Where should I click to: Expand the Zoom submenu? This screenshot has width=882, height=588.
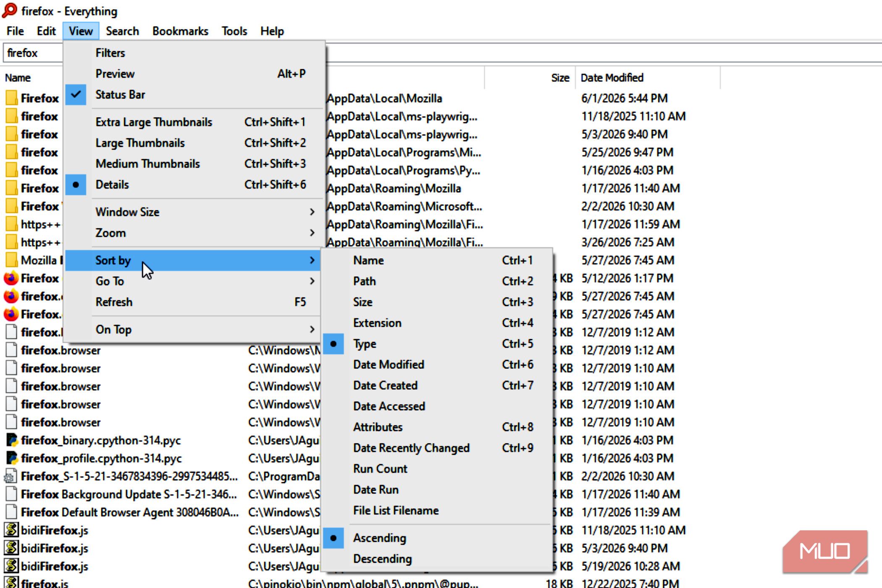click(194, 233)
